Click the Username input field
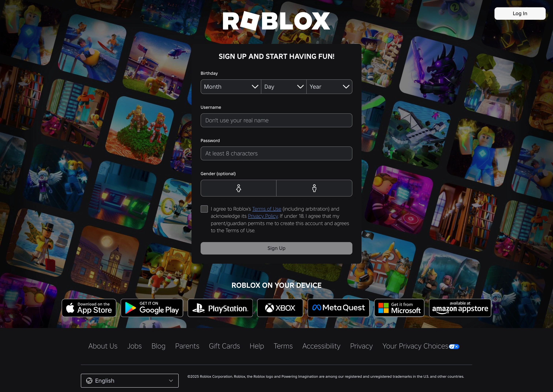The width and height of the screenshot is (553, 392). 276,120
